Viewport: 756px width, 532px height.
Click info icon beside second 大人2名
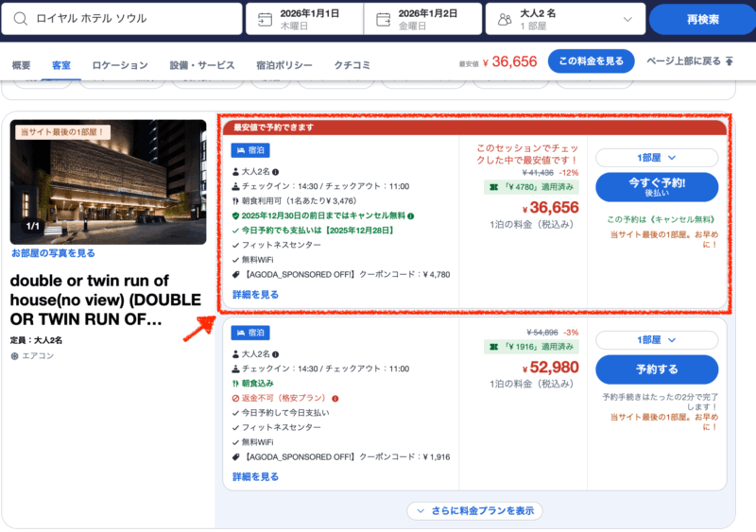coord(275,354)
